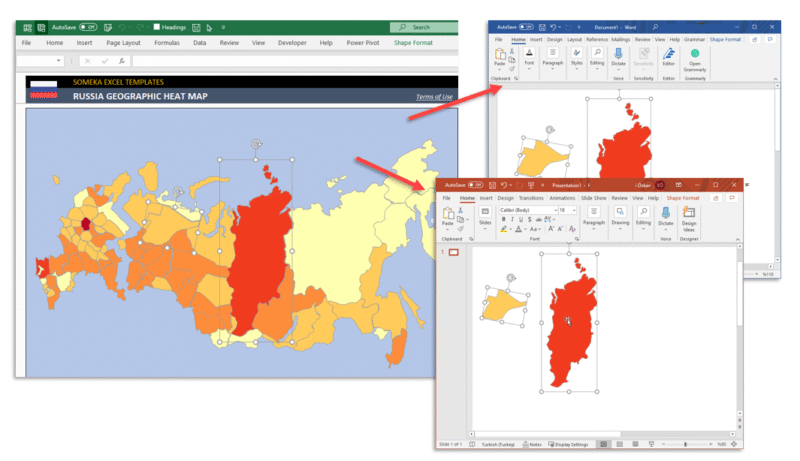Toggle Bold in the PowerPoint ribbon

click(504, 219)
